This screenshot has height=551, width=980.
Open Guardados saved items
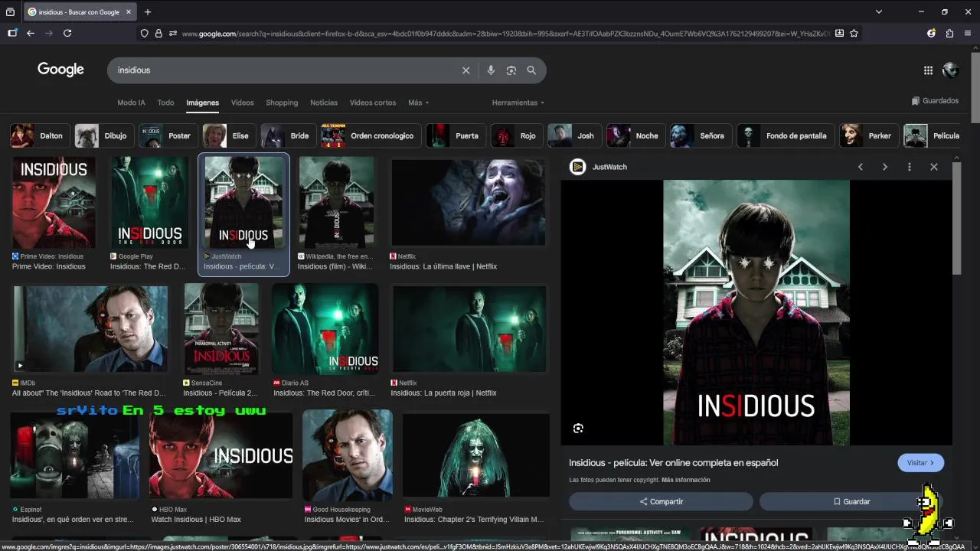pyautogui.click(x=935, y=101)
